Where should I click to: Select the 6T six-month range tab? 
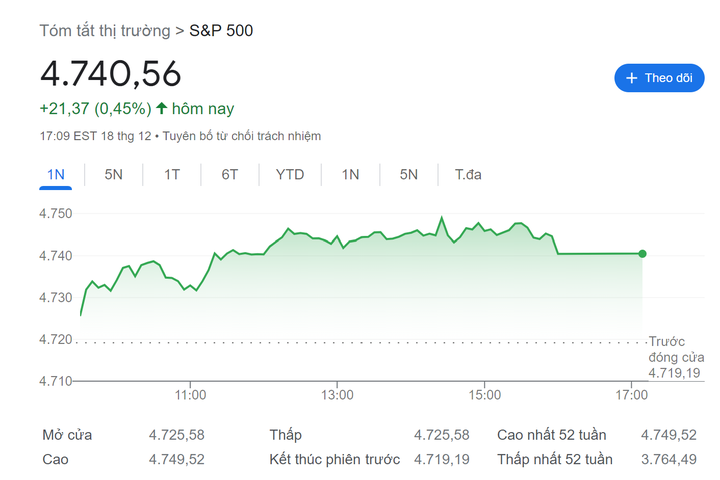click(230, 175)
